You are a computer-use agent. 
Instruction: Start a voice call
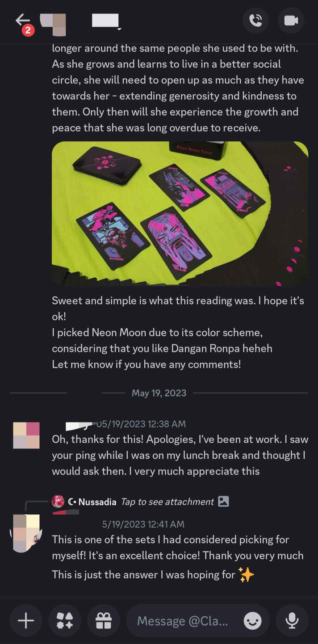point(255,21)
